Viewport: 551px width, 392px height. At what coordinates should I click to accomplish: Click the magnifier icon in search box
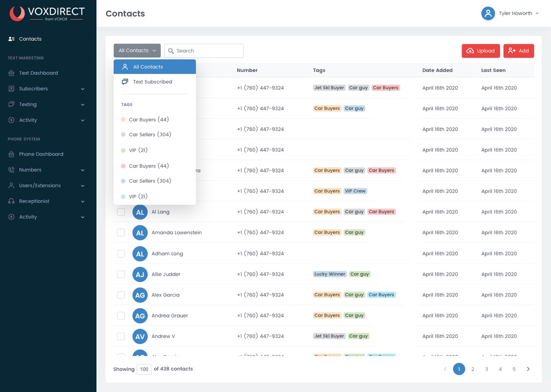tap(171, 51)
